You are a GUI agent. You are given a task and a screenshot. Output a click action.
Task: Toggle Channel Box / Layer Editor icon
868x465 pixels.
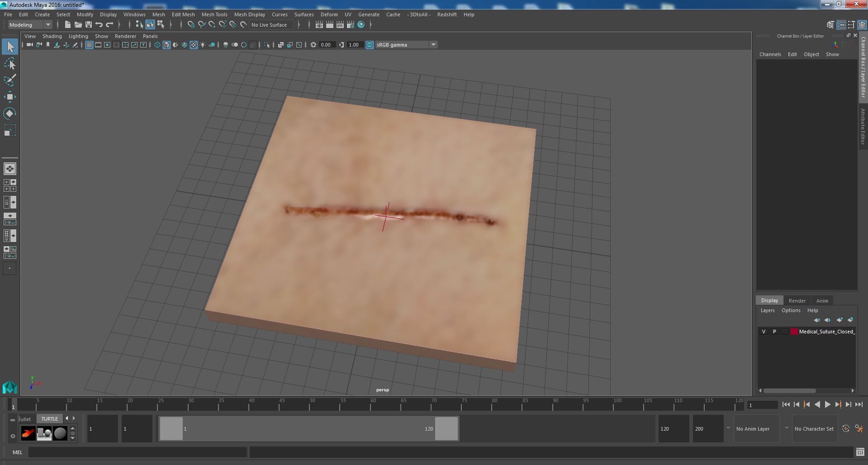click(862, 25)
